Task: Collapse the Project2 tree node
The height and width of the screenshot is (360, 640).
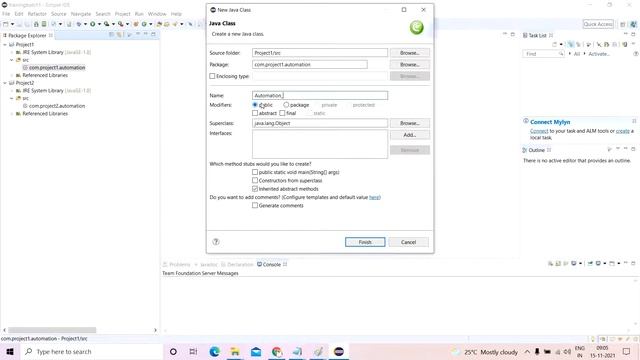Action: [x=4, y=83]
